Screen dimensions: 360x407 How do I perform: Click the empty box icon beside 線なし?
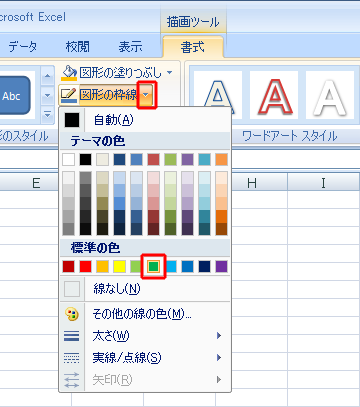tap(72, 289)
